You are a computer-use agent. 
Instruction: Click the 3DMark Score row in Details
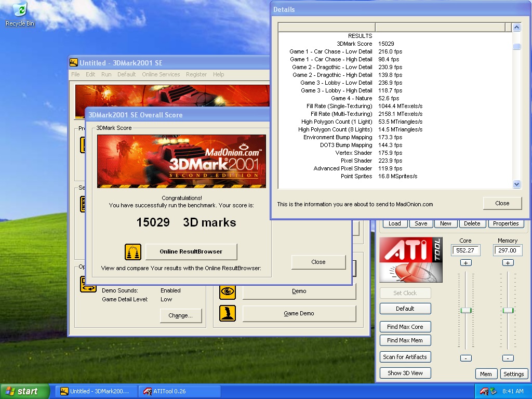coord(395,44)
